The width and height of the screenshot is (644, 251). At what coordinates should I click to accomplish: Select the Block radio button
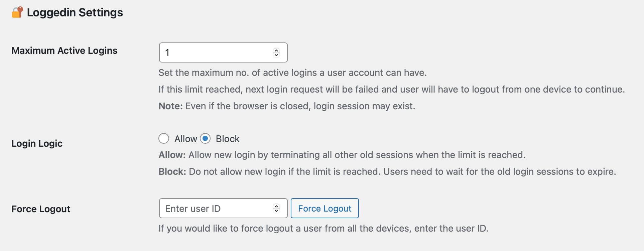(205, 138)
